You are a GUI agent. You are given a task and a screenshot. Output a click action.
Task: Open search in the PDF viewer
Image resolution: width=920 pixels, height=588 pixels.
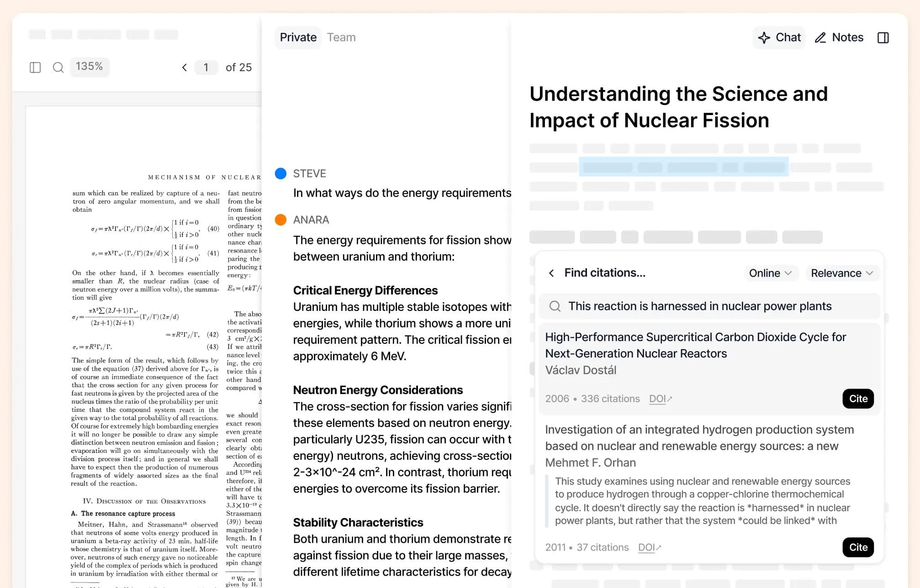[x=58, y=67]
